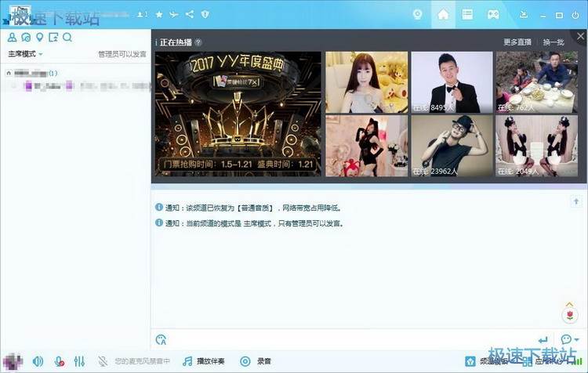Open the stream with 23962 viewers

(x=452, y=146)
